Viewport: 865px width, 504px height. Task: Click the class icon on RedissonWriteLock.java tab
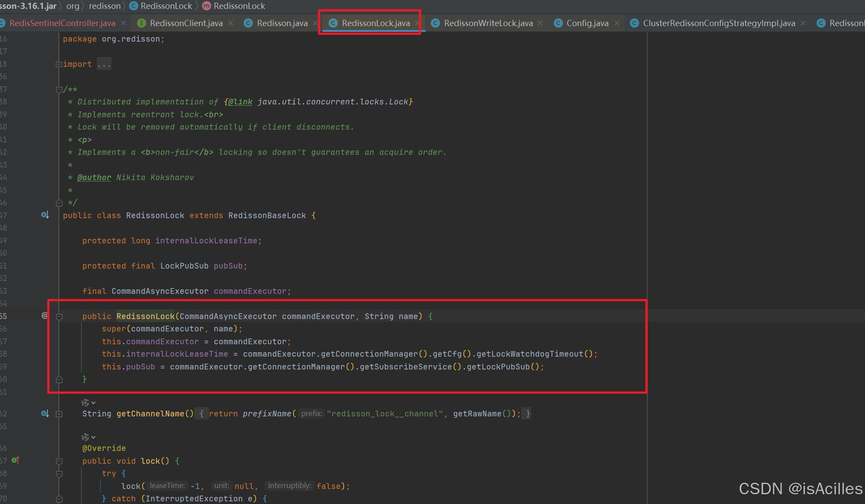[x=435, y=23]
